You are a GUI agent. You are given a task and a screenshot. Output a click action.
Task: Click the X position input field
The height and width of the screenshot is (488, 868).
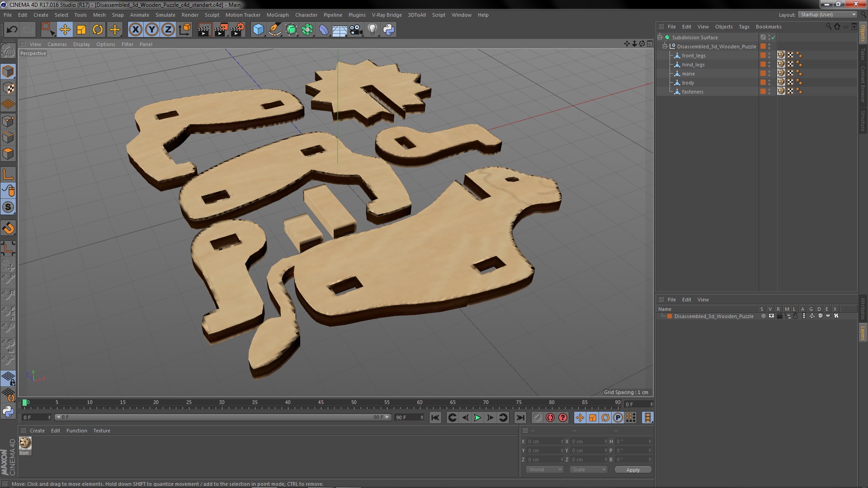point(545,441)
